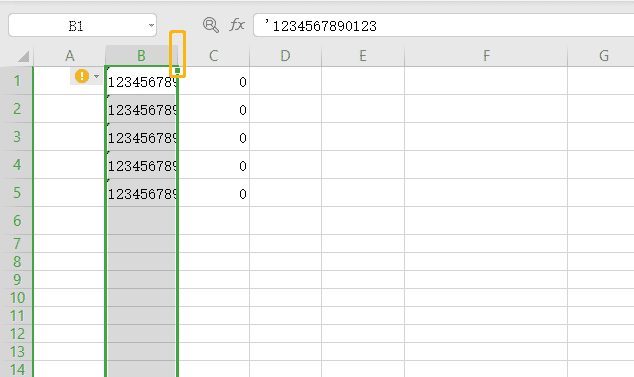Select row 11 header
This screenshot has width=634, height=377.
tap(17, 316)
